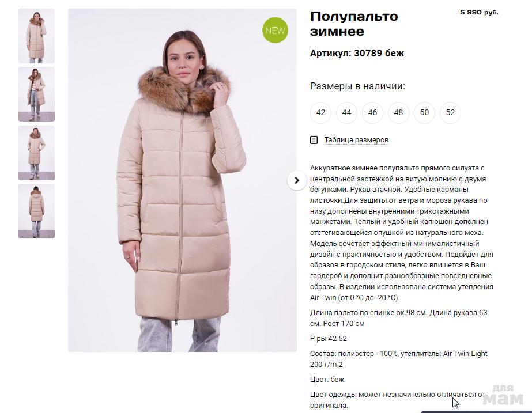Click the green NEW badge
The height and width of the screenshot is (413, 532).
point(275,30)
